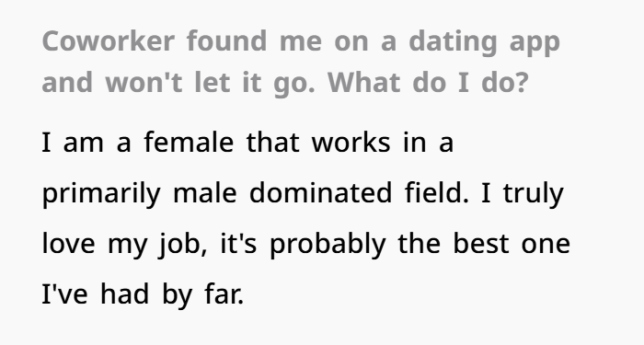Viewport: 644px width, 345px height.
Task: Click the word "primarily" in the paragraph
Action: click(101, 194)
